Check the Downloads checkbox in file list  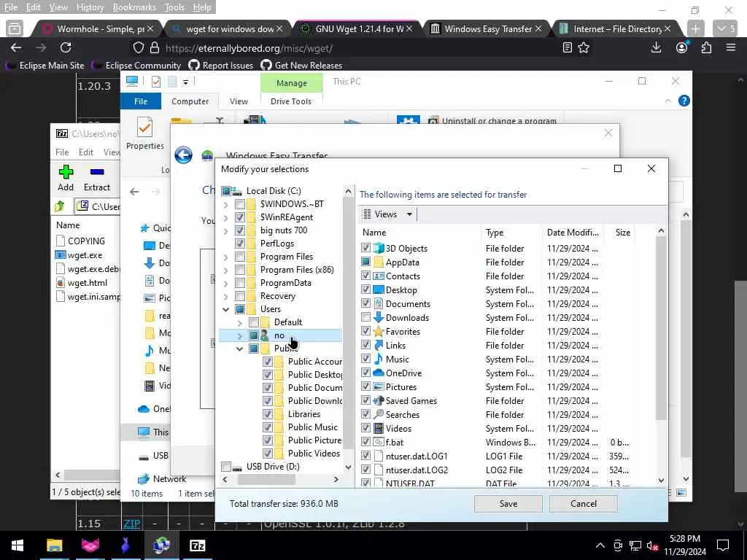click(365, 318)
